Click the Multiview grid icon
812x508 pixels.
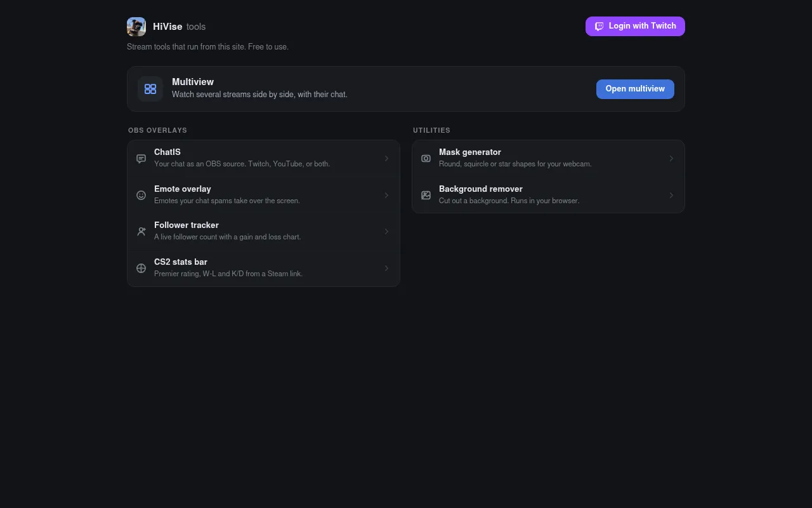pos(150,89)
